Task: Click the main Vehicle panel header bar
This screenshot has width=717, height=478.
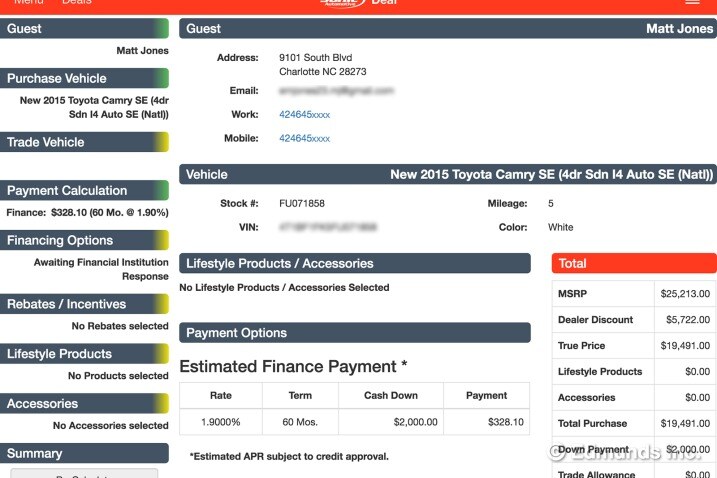Action: tap(448, 174)
